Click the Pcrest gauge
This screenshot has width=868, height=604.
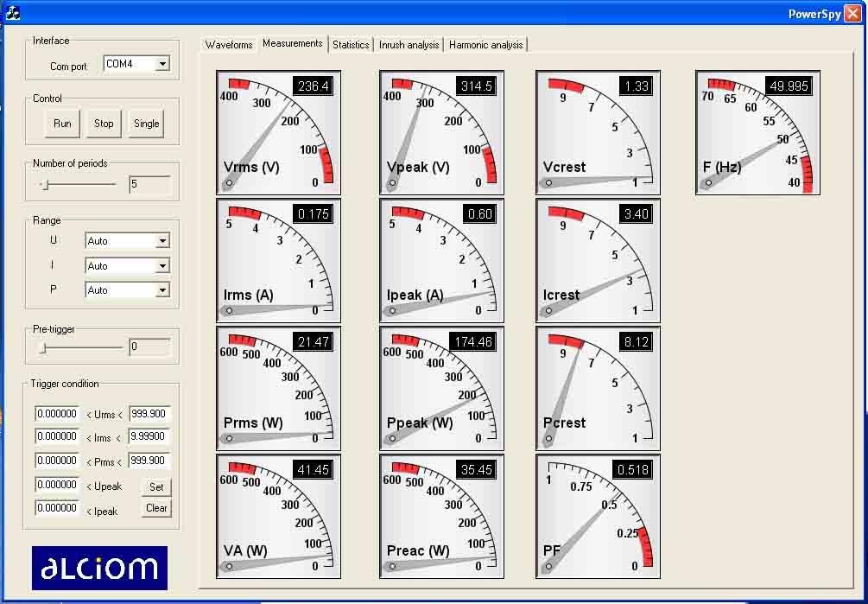tap(598, 388)
